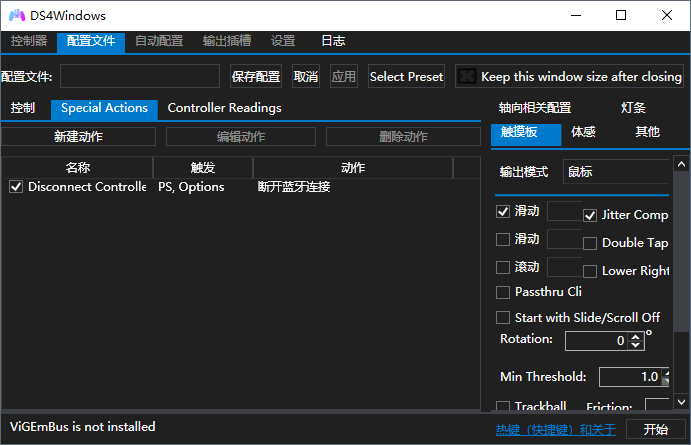Viewport: 691px width, 445px height.
Task: Open the 输出插槽 tab
Action: (x=227, y=41)
